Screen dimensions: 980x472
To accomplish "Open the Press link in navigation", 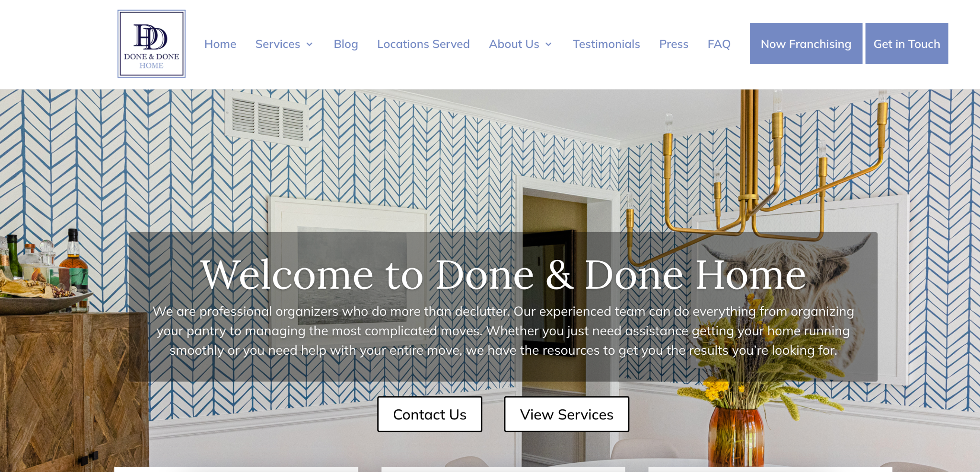I will [x=674, y=44].
